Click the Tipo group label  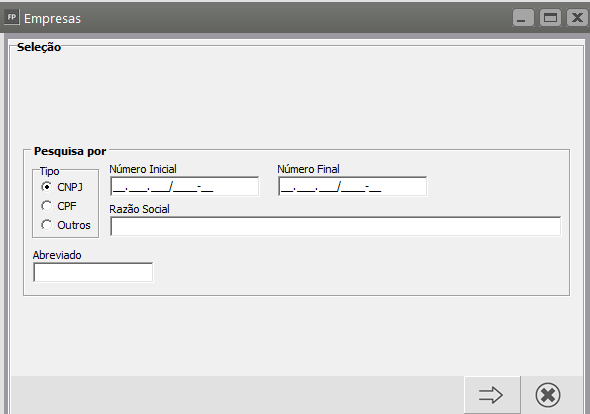point(50,171)
